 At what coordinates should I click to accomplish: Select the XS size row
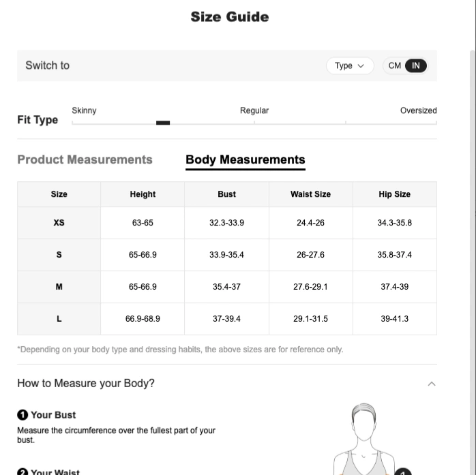click(227, 223)
